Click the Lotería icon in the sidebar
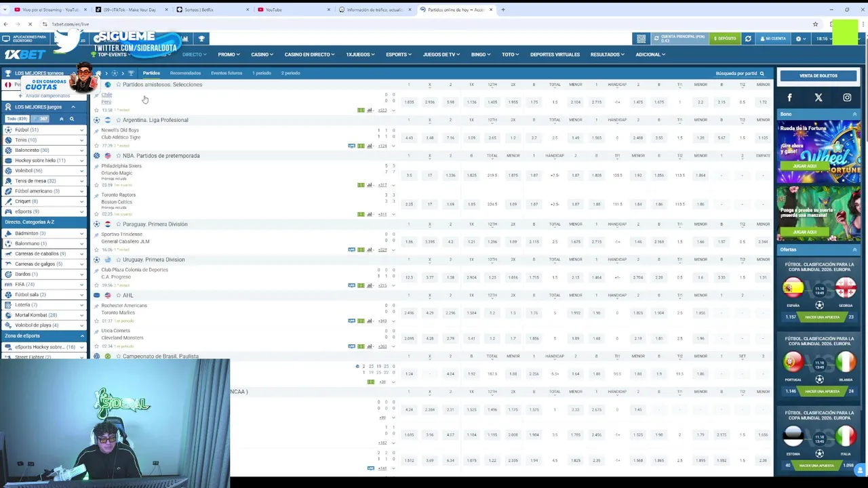 coord(8,304)
